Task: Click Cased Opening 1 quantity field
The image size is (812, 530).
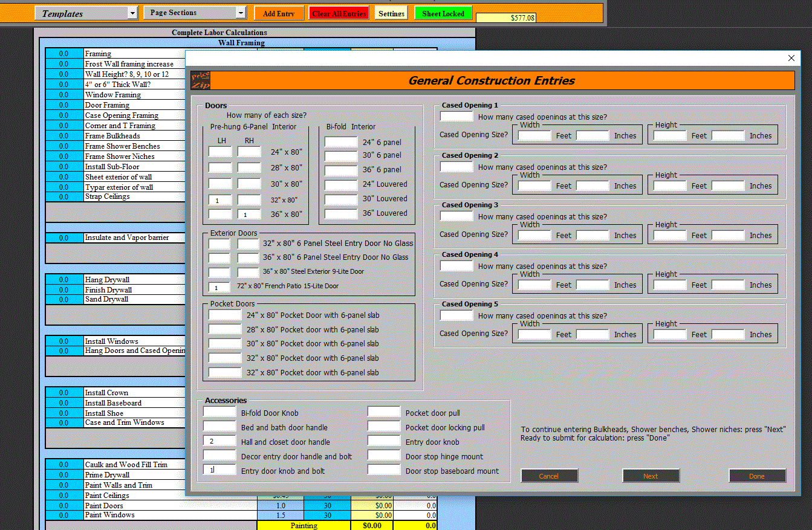Action: tap(456, 116)
